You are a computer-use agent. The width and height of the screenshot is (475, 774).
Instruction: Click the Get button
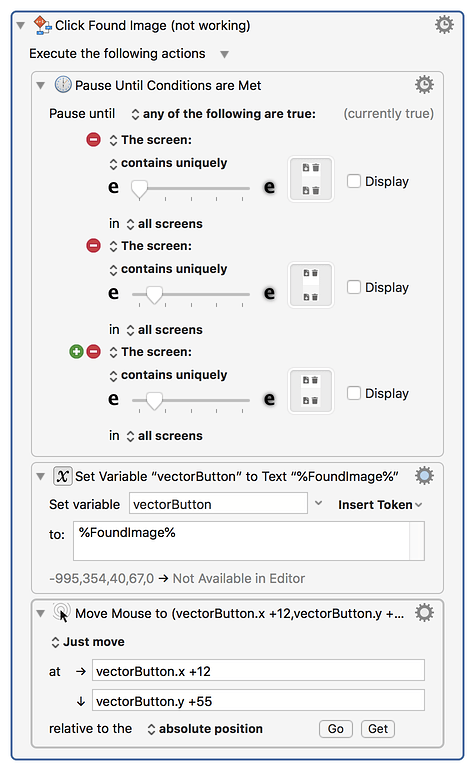378,729
